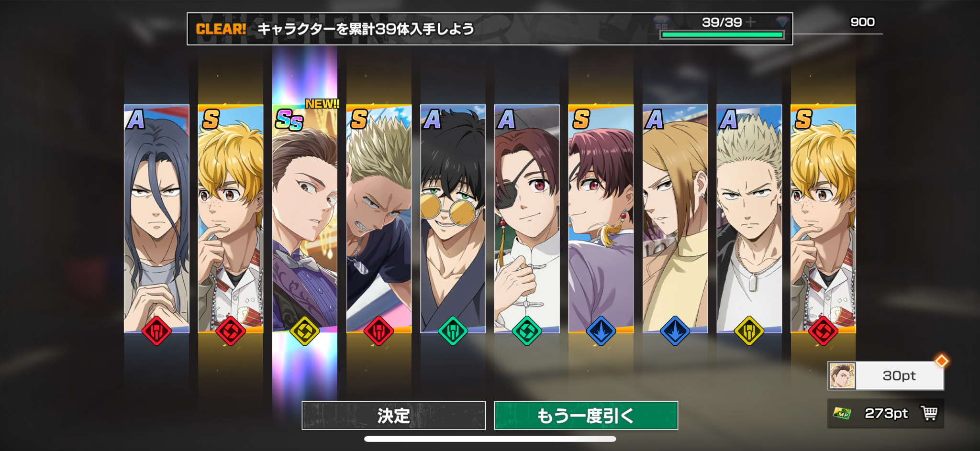Tap the 30pt points box
Screen dimensions: 980x451
coord(886,375)
